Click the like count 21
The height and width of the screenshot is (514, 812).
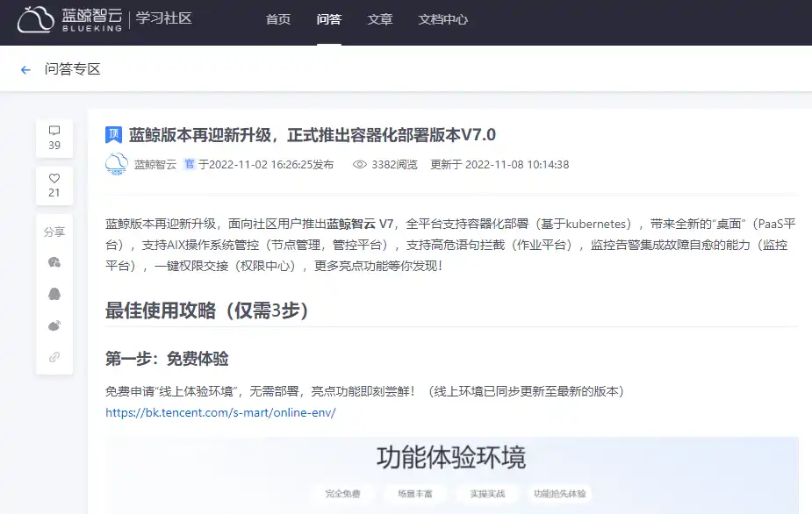coord(54,193)
